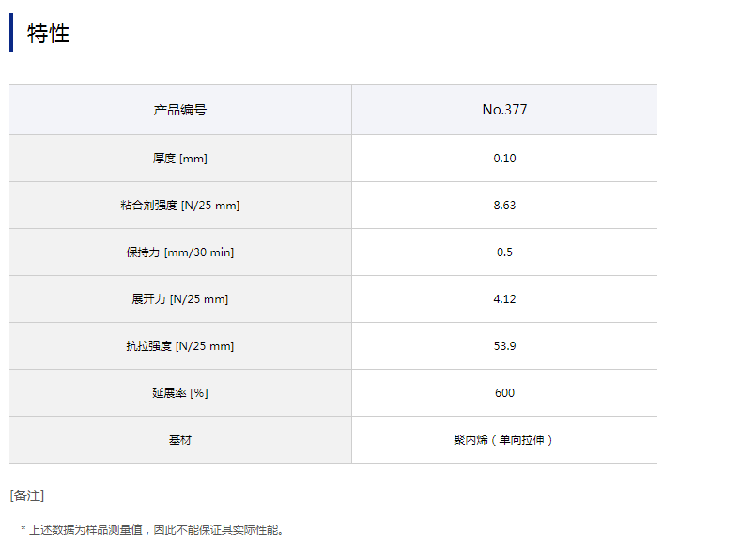
Task: Click the footnote text starting with 上述数据
Action: click(155, 530)
